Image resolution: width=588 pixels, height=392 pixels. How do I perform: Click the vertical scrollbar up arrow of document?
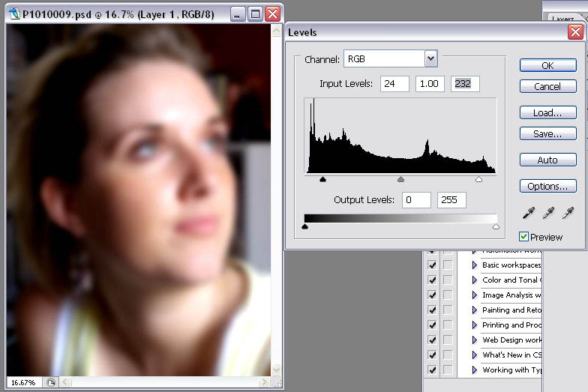[276, 30]
